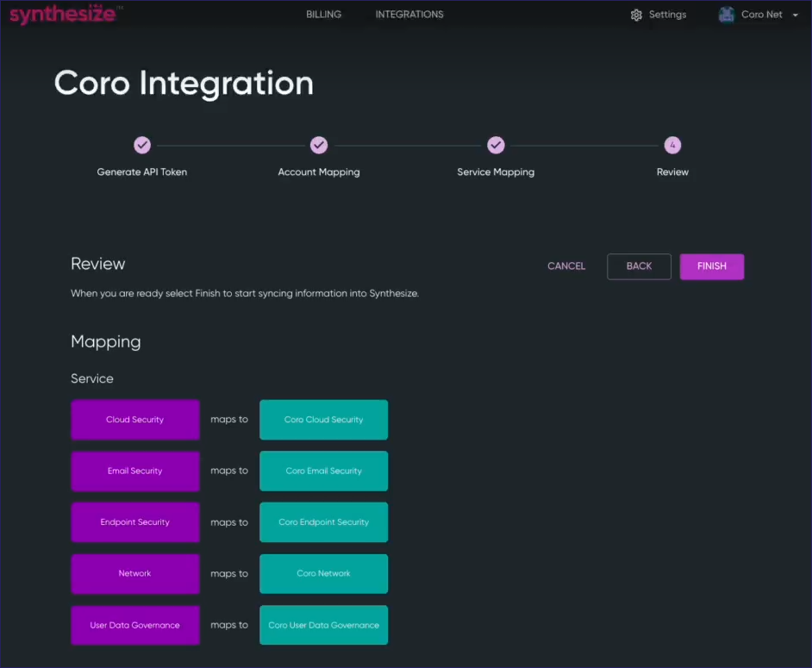This screenshot has width=812, height=668.
Task: Cancel the integration setup
Action: click(x=566, y=266)
